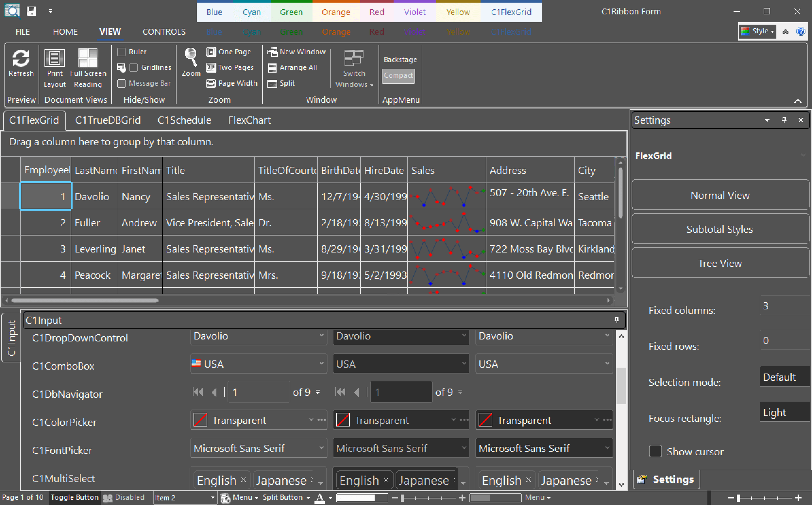Image resolution: width=812 pixels, height=505 pixels.
Task: Select Print Layout view
Action: pos(54,68)
